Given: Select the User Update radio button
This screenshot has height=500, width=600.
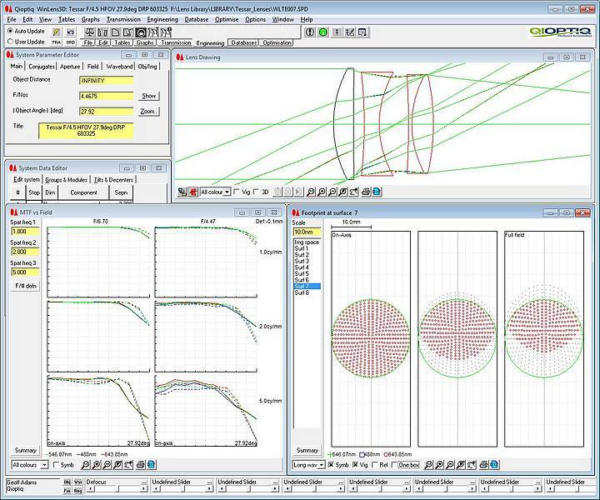Looking at the screenshot, I should click(x=10, y=42).
